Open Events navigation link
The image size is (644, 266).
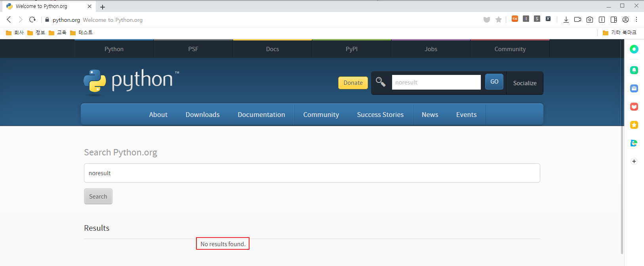(x=466, y=115)
